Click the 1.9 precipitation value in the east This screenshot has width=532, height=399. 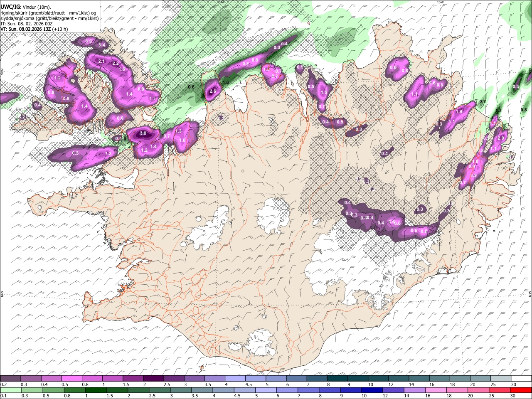[459, 112]
